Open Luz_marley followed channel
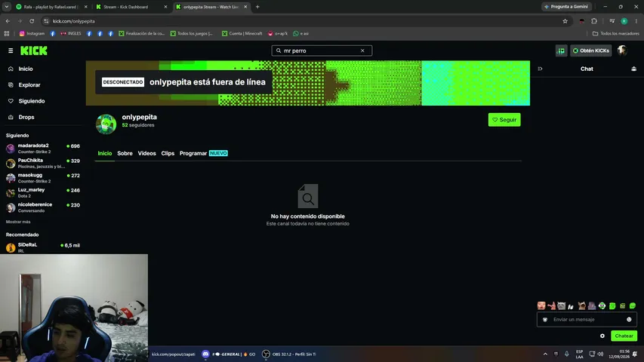Viewport: 644px width, 362px height. pyautogui.click(x=43, y=193)
